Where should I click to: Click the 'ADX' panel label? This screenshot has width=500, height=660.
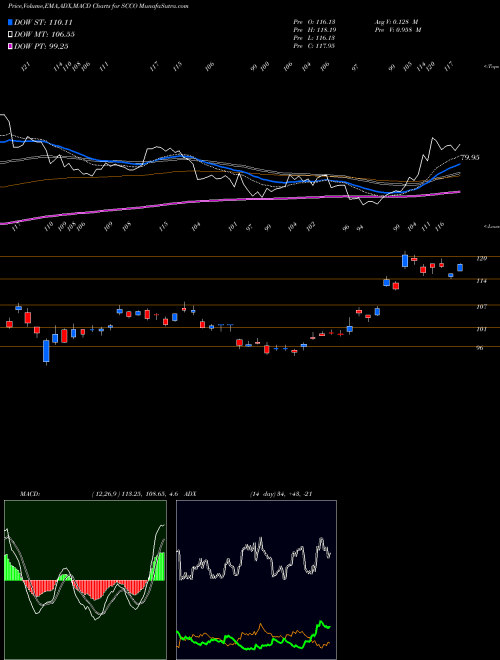(x=190, y=494)
